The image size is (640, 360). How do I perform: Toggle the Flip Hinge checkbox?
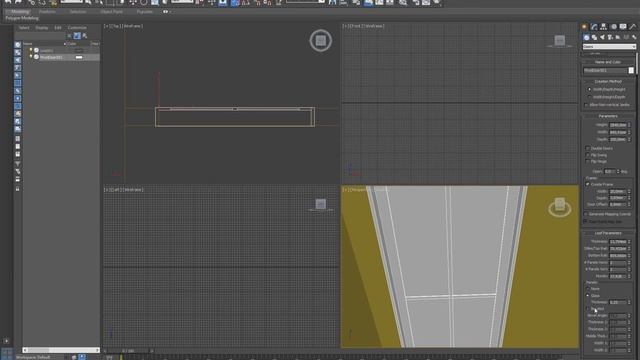coord(587,162)
